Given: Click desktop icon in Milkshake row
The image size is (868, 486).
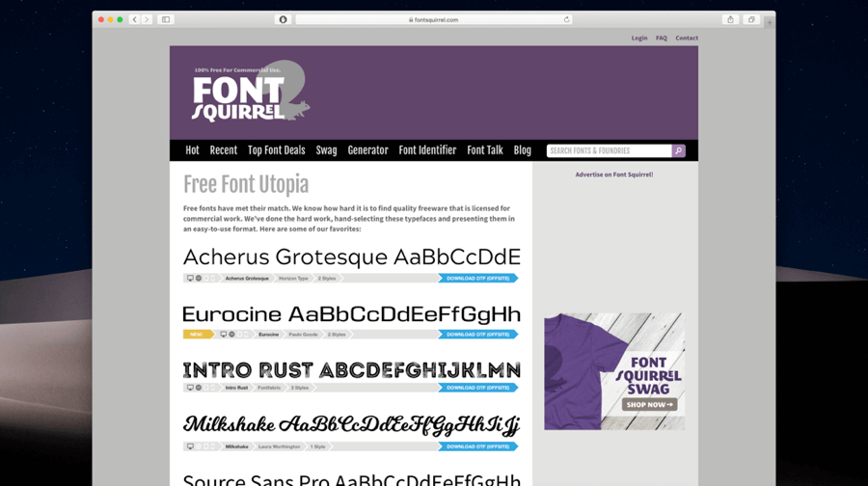Looking at the screenshot, I should (x=190, y=446).
